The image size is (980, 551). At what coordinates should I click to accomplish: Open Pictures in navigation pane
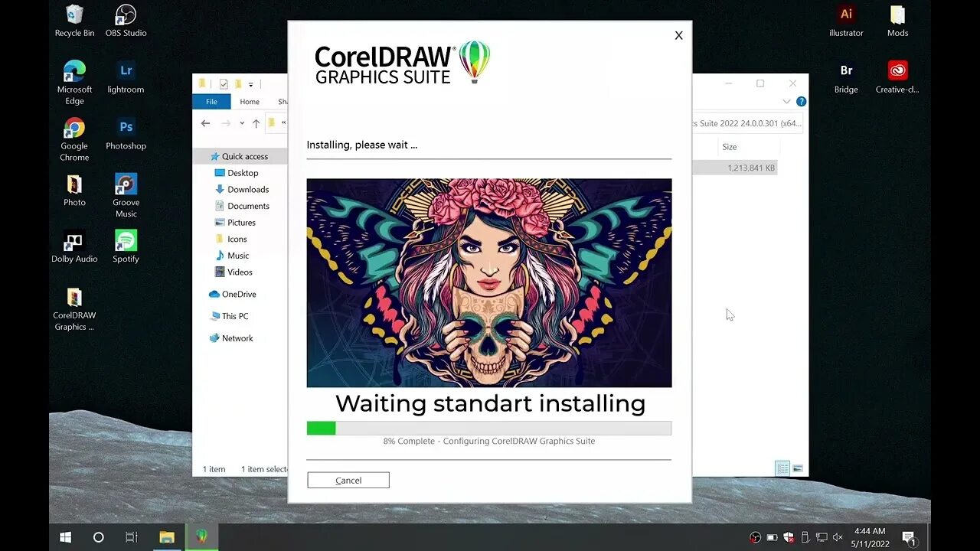pyautogui.click(x=235, y=223)
